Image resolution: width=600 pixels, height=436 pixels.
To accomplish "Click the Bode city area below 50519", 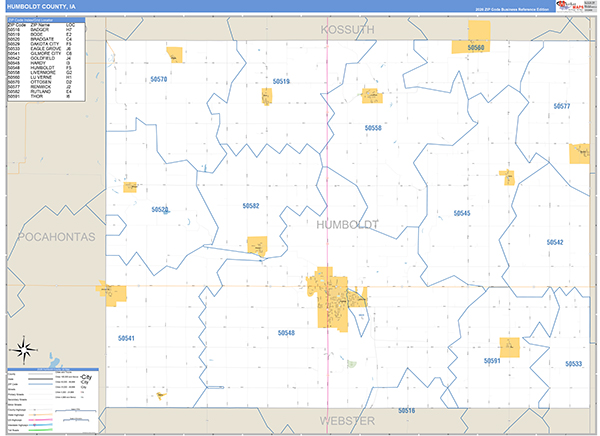I will pyautogui.click(x=267, y=96).
